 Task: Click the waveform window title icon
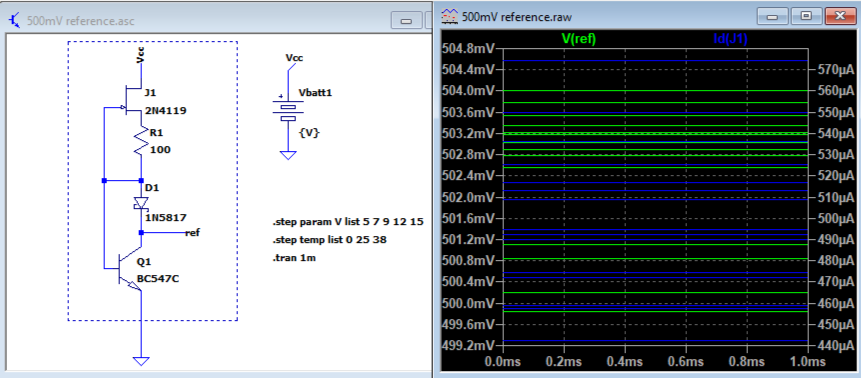pos(450,17)
